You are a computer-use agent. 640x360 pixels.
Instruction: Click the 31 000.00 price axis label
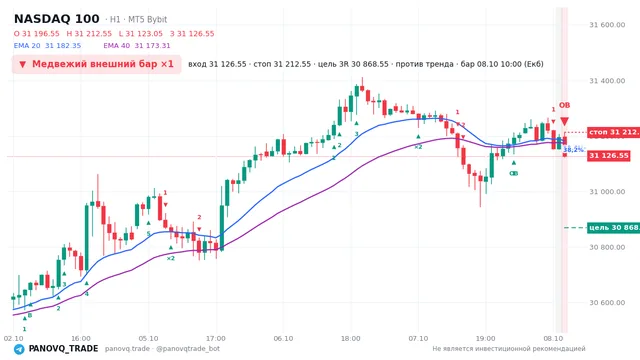607,192
